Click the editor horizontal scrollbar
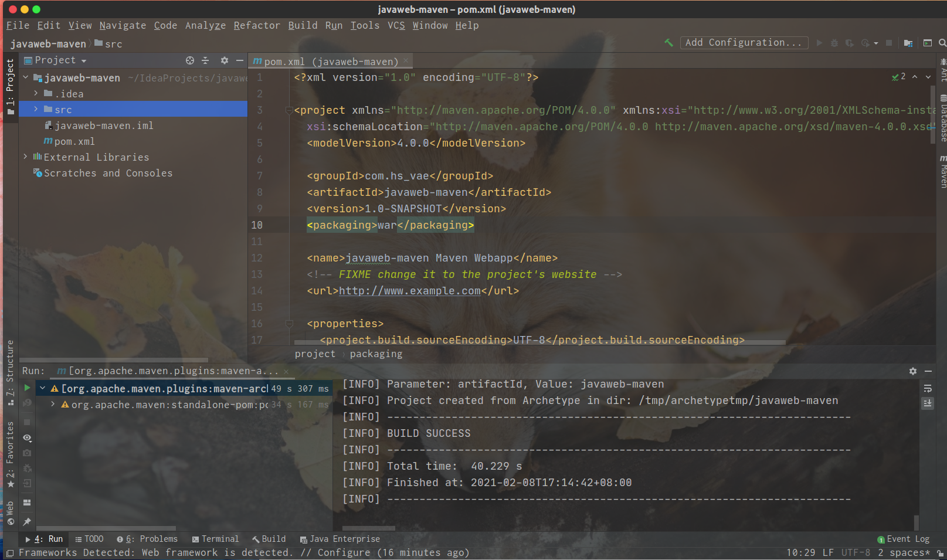Image resolution: width=947 pixels, height=560 pixels. pyautogui.click(x=539, y=342)
